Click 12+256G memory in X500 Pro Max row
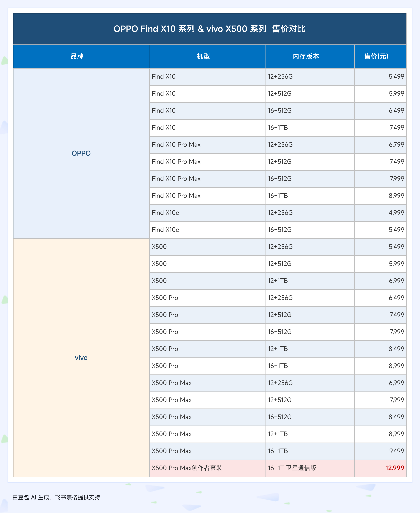This screenshot has width=420, height=513. coord(310,383)
